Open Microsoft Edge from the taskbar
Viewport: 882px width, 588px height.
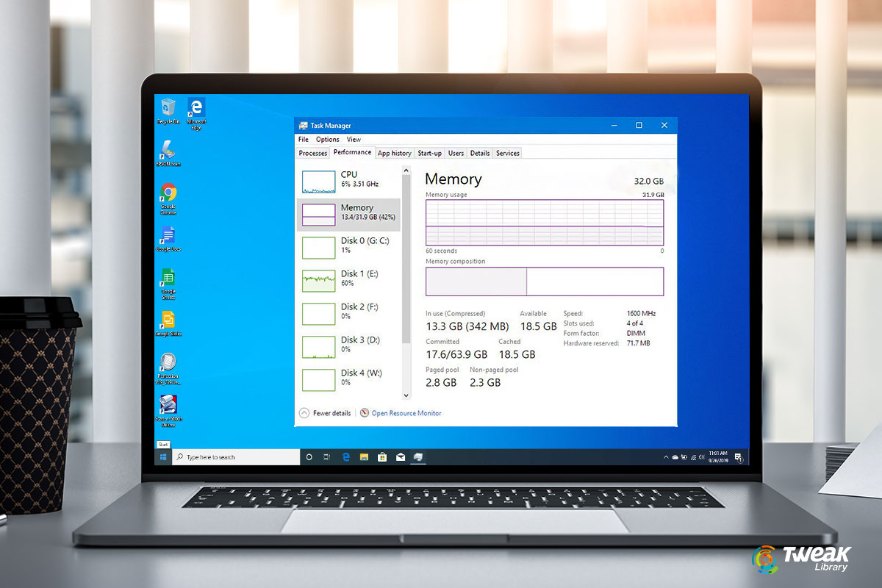[x=346, y=456]
